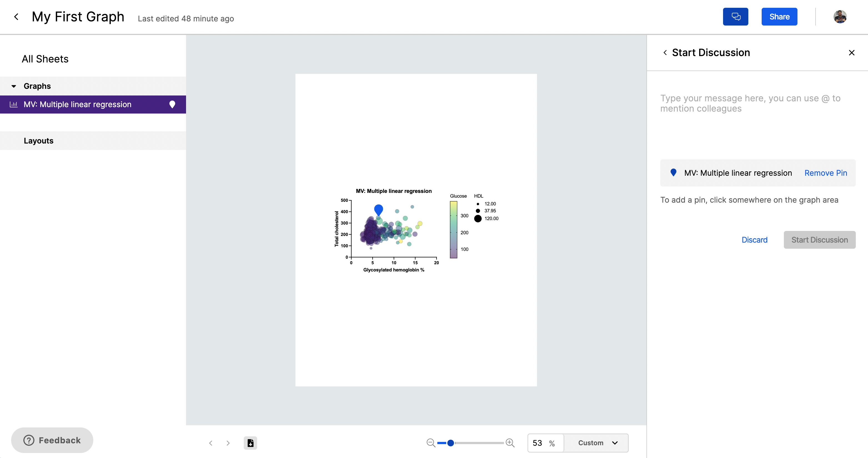Click the download/export sheet icon bottom toolbar

(250, 442)
